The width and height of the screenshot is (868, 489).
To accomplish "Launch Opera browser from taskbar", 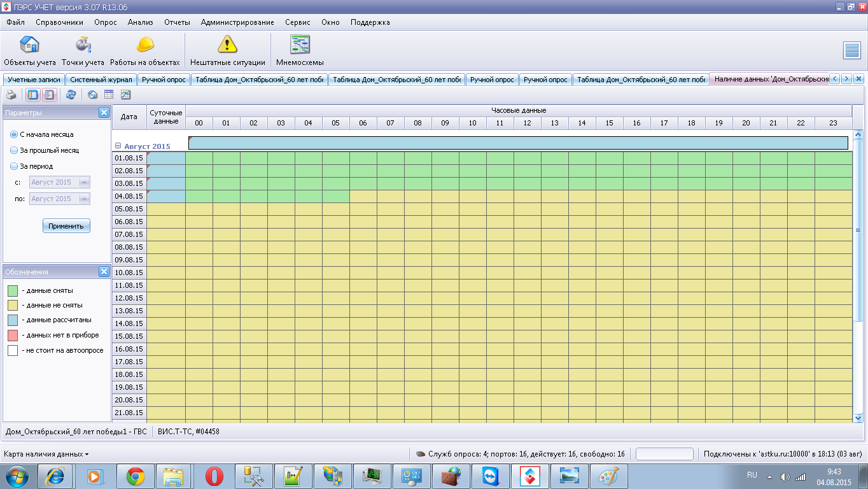I will pyautogui.click(x=214, y=476).
